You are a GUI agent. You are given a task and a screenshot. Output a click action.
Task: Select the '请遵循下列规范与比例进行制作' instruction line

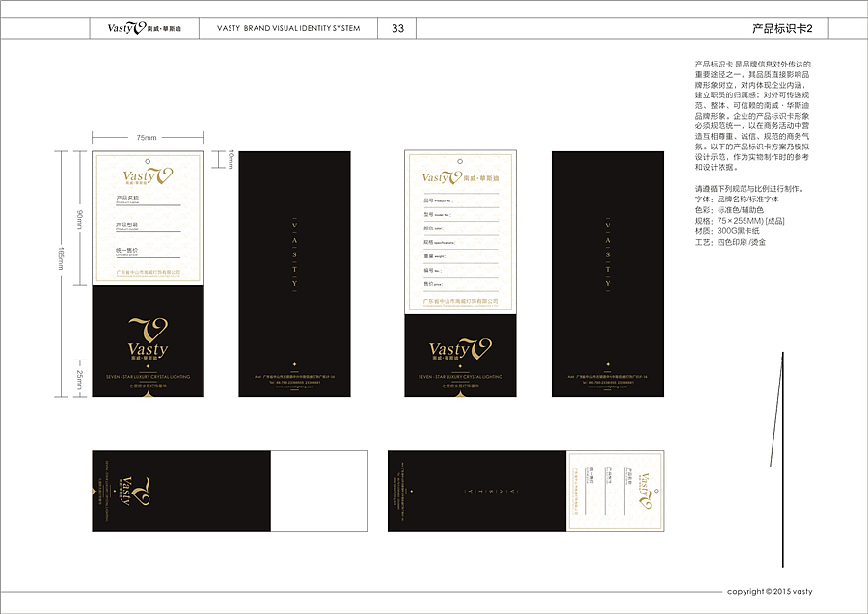[x=749, y=189]
